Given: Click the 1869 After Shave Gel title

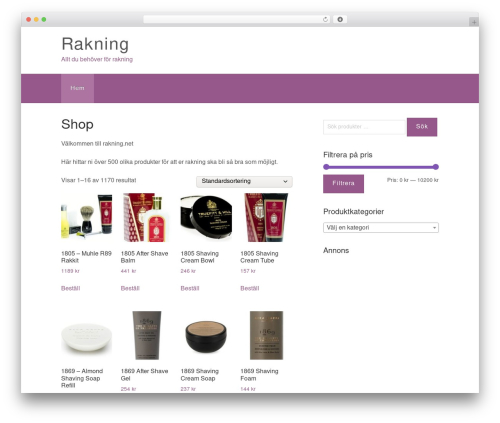Looking at the screenshot, I should (144, 375).
